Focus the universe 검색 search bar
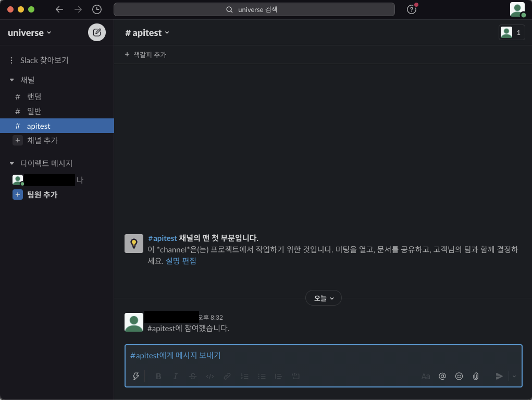 pos(254,9)
